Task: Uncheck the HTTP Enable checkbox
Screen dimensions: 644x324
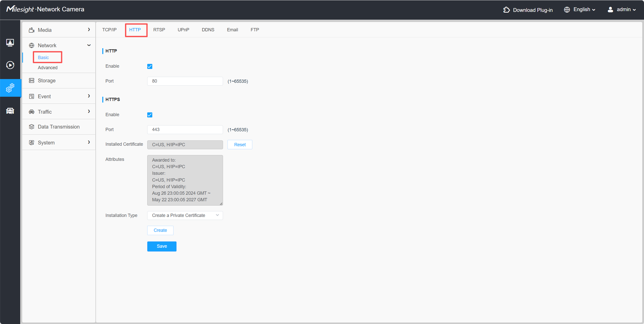Action: 150,66
